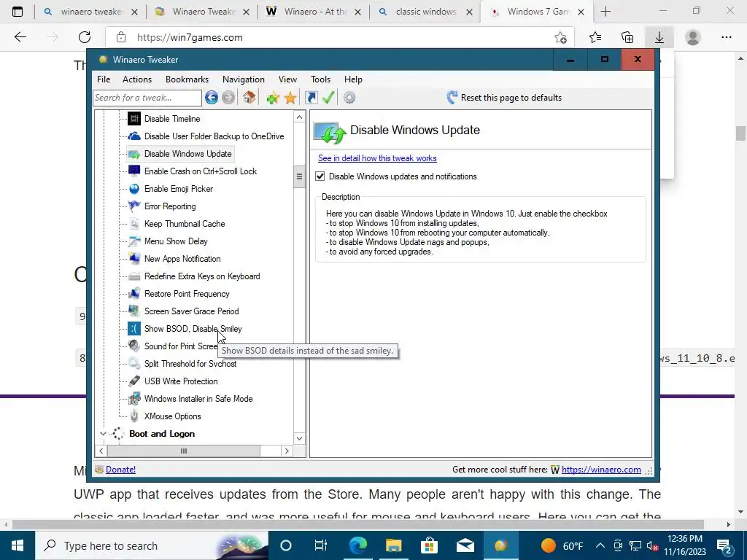This screenshot has height=560, width=747.
Task: Click the USB Write Protection icon
Action: click(134, 381)
